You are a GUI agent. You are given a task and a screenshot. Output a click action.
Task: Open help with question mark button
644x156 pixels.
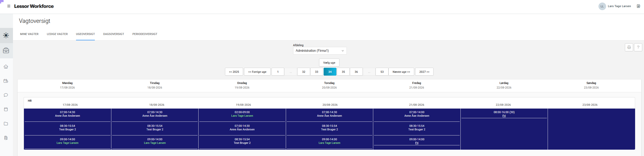pos(638,47)
